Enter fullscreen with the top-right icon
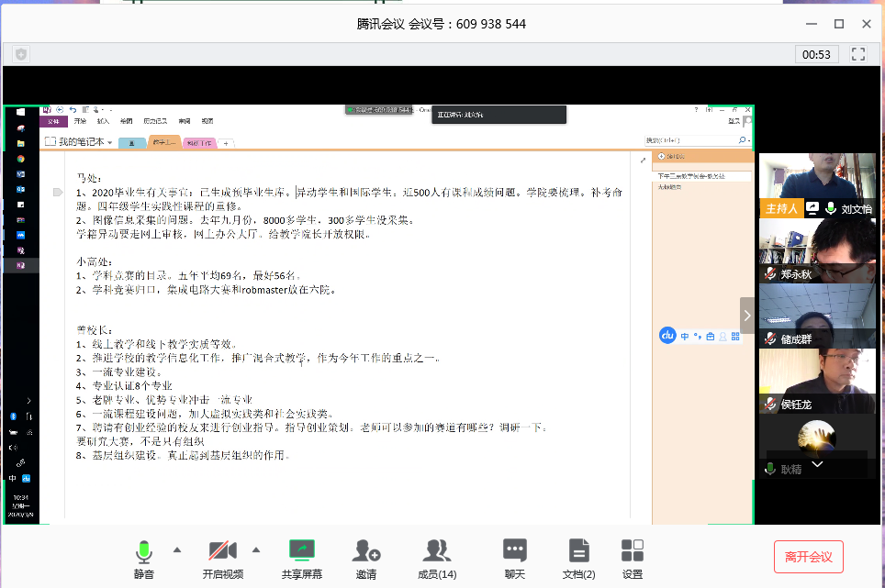Image resolution: width=885 pixels, height=588 pixels. tap(858, 54)
